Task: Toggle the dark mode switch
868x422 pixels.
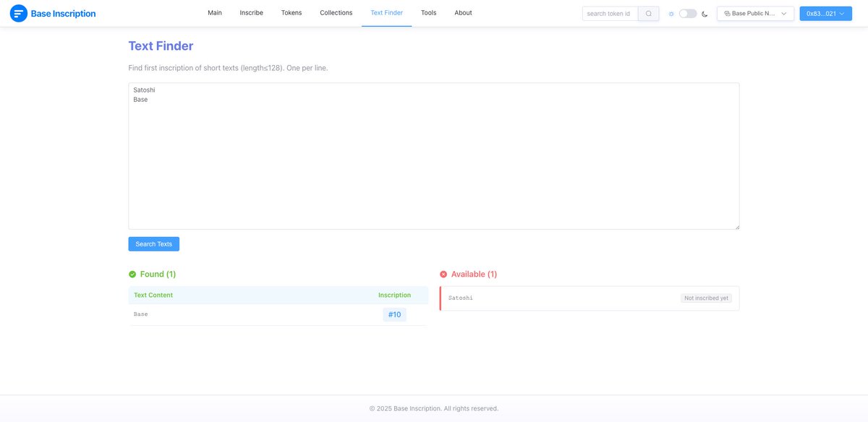Action: point(688,14)
